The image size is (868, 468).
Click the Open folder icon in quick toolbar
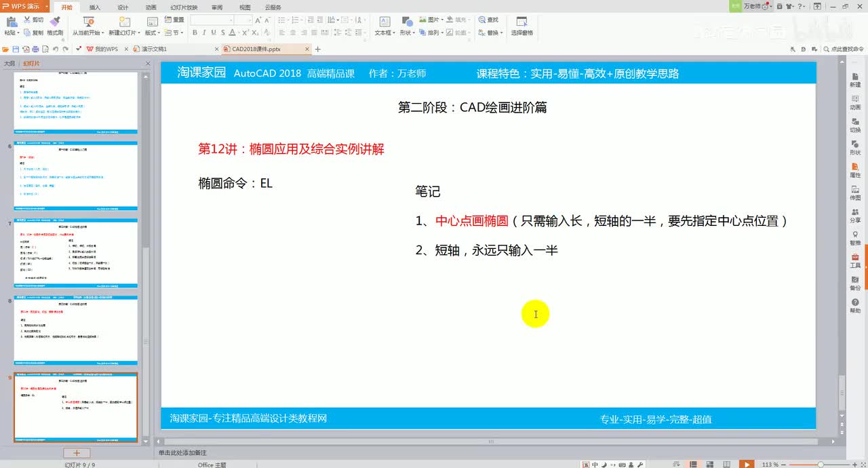tap(5, 49)
